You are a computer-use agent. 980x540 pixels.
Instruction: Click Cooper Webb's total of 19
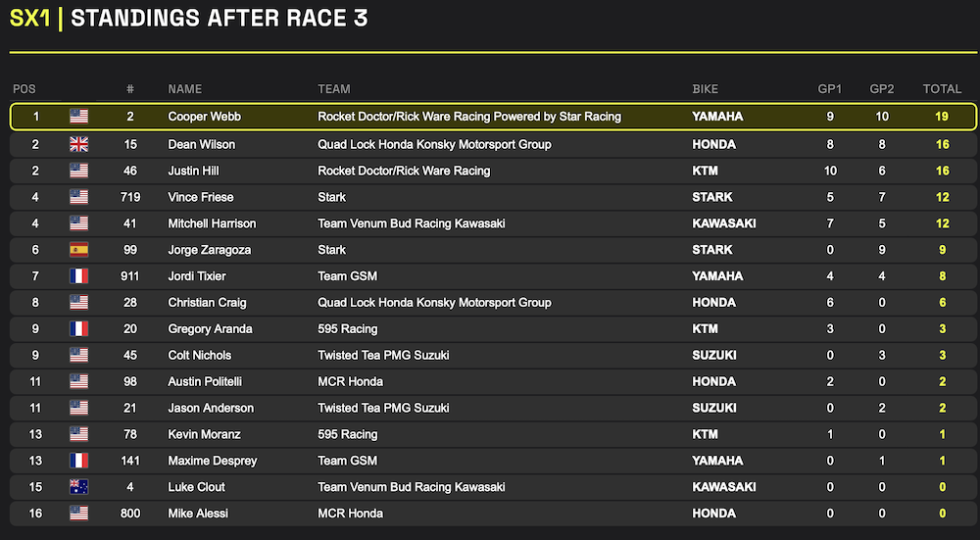[942, 117]
